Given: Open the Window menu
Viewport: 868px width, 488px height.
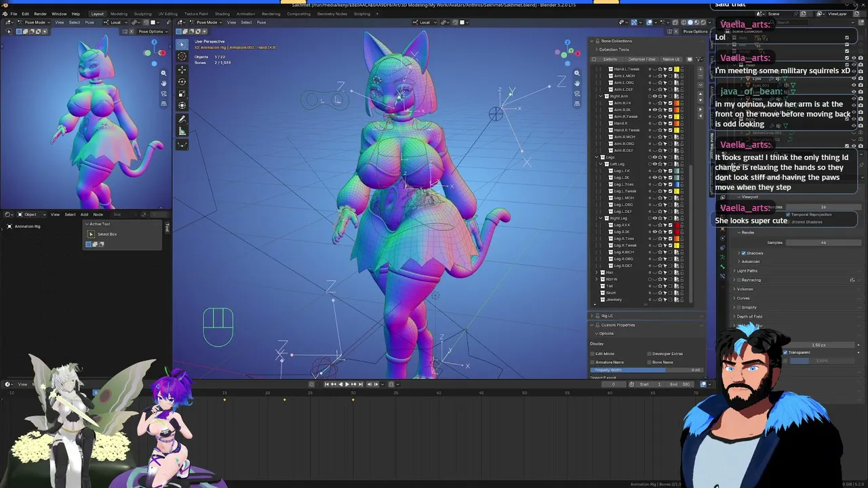Looking at the screenshot, I should coord(59,14).
